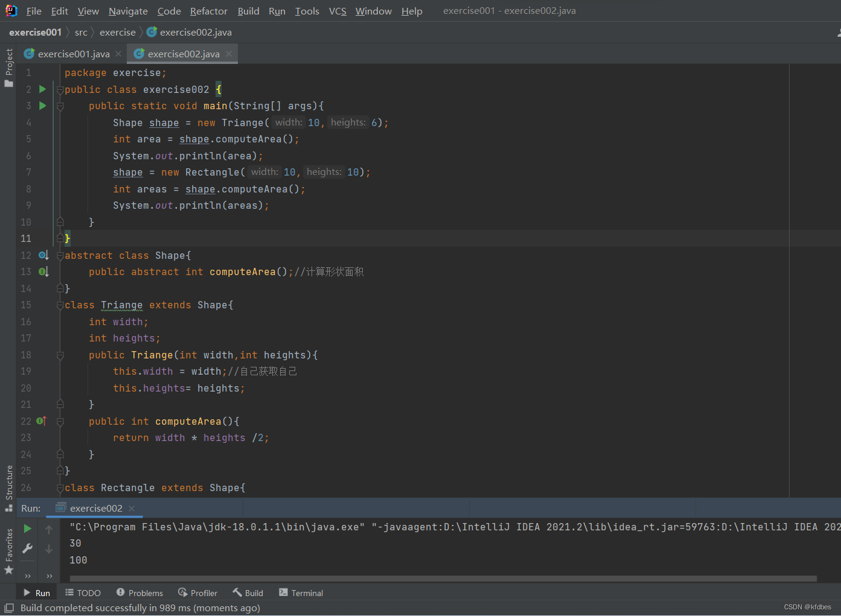Open the Problems tool window button
The height and width of the screenshot is (616, 841).
click(139, 593)
